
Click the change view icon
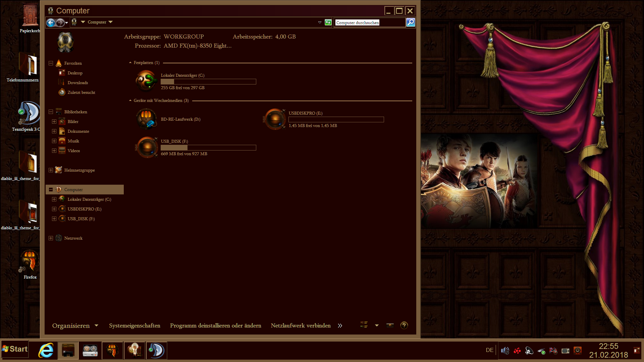pyautogui.click(x=364, y=325)
